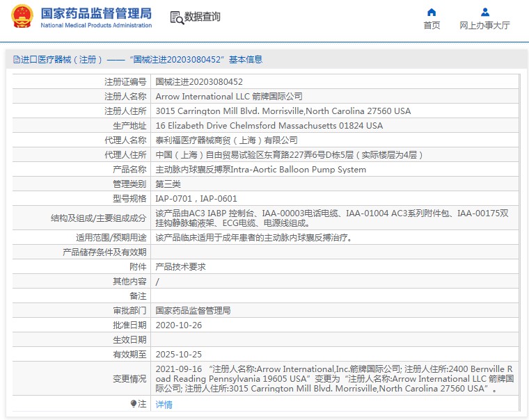Select the 批准日期 label
Image resolution: width=529 pixels, height=420 pixels.
129,325
